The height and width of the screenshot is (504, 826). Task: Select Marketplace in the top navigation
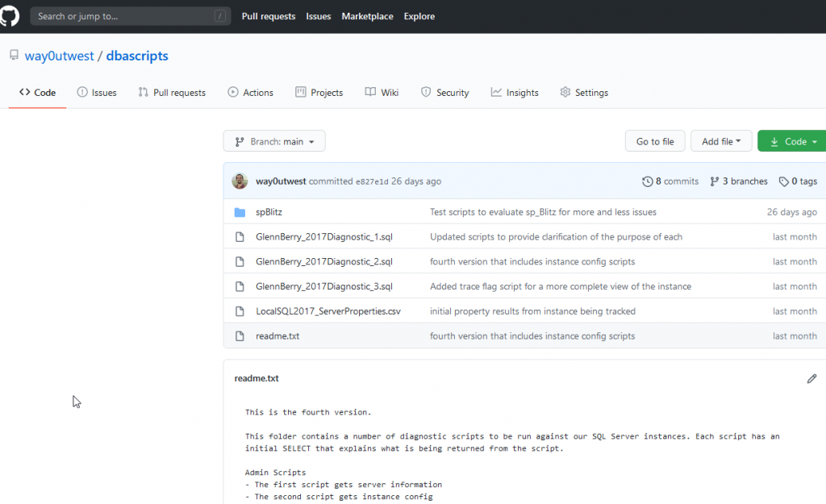tap(367, 15)
